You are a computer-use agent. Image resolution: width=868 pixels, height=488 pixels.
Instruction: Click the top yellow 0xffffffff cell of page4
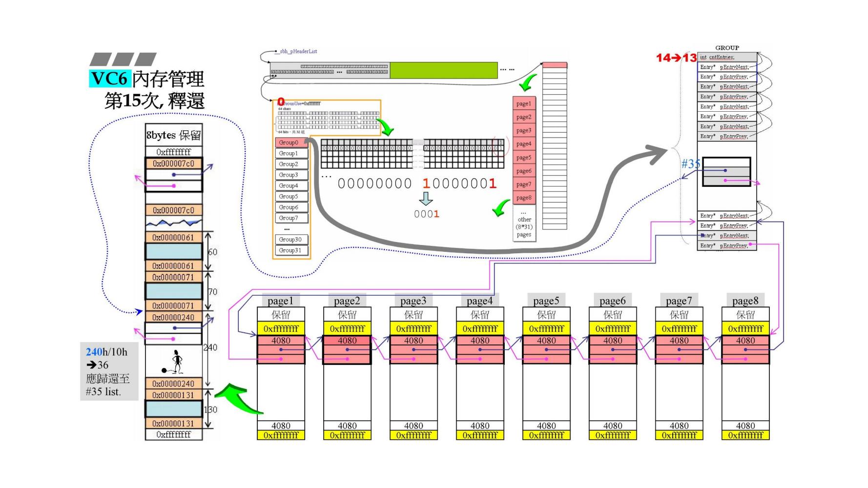[x=480, y=328]
